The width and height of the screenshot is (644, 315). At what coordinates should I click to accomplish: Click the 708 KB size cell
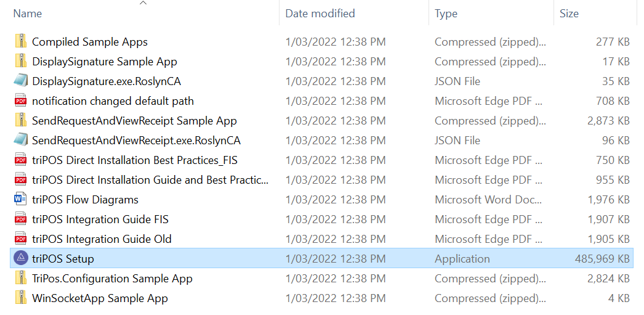[613, 101]
